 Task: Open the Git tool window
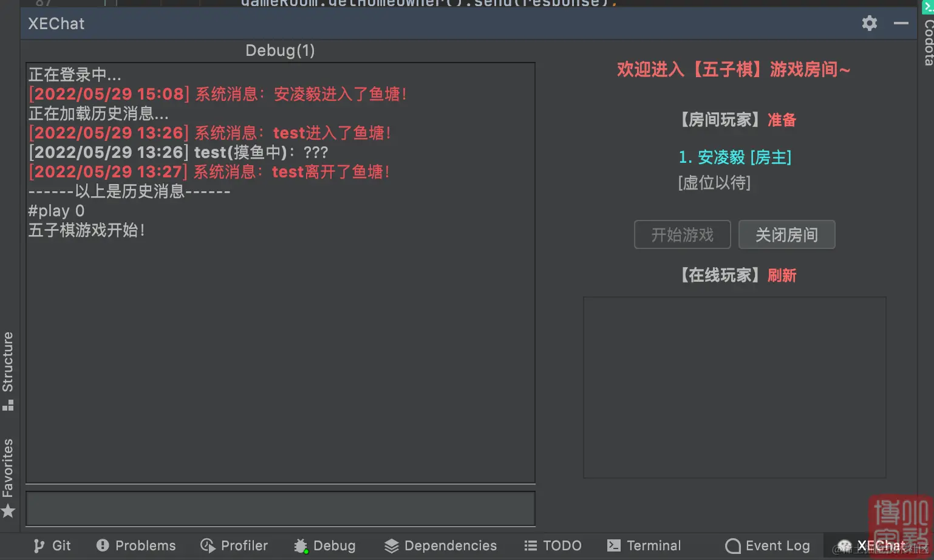point(52,545)
